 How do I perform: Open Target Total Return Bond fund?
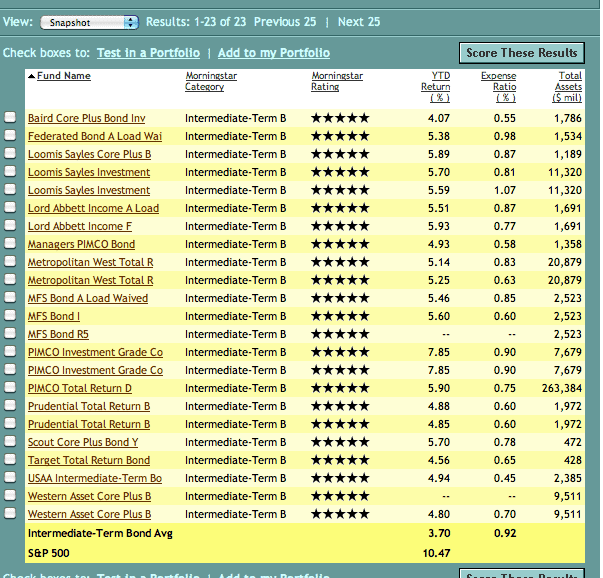89,460
